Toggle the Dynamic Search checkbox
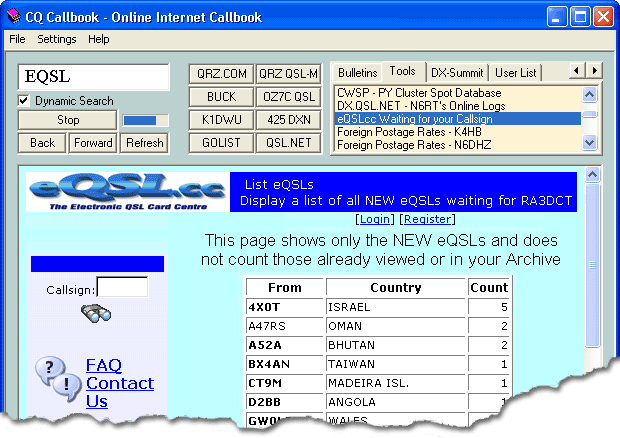 coord(24,100)
